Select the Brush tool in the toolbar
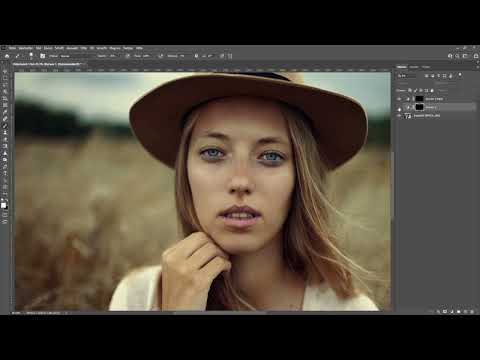The height and width of the screenshot is (360, 480). [x=5, y=126]
